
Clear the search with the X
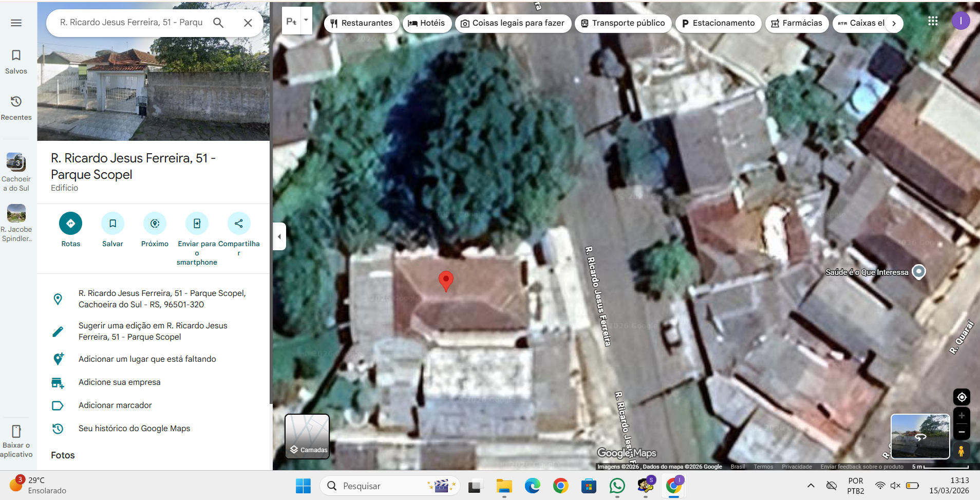248,23
